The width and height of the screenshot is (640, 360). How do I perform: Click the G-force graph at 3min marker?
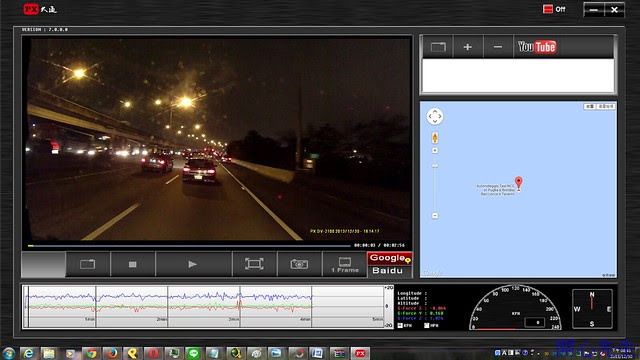[x=240, y=307]
